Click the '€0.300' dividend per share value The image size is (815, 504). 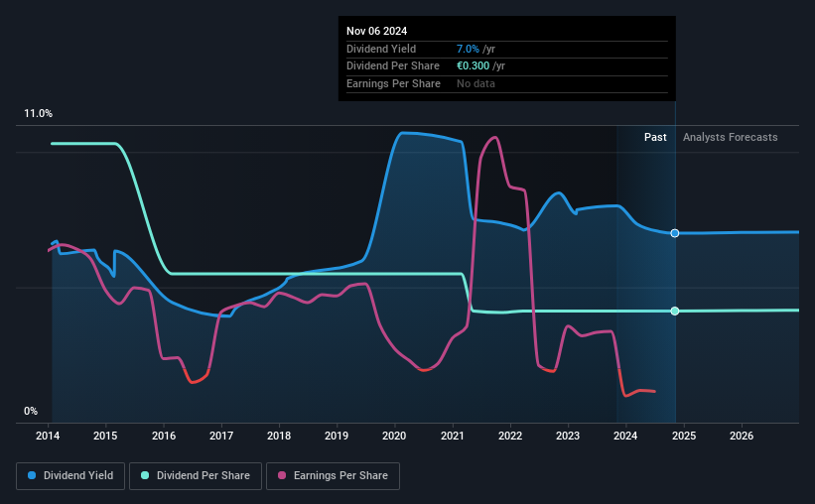pos(473,66)
